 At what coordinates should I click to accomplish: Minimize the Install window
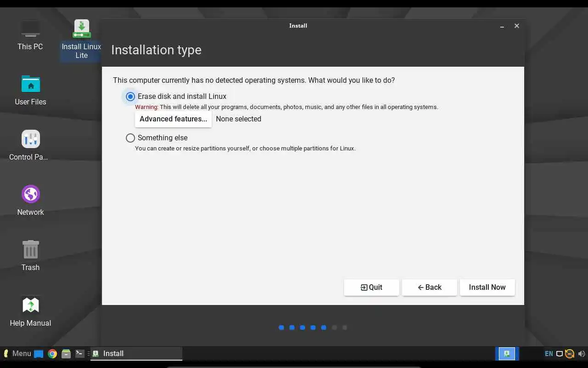pos(503,26)
